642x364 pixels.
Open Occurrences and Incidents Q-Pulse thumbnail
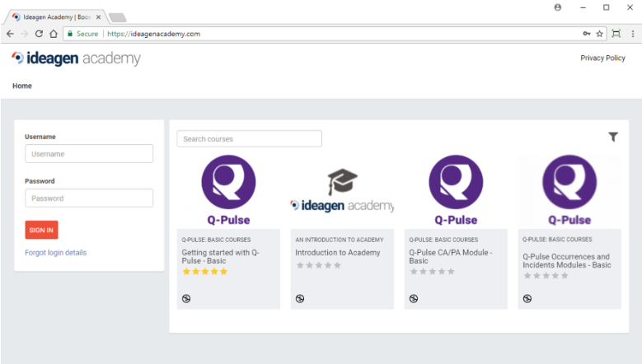pyautogui.click(x=569, y=190)
